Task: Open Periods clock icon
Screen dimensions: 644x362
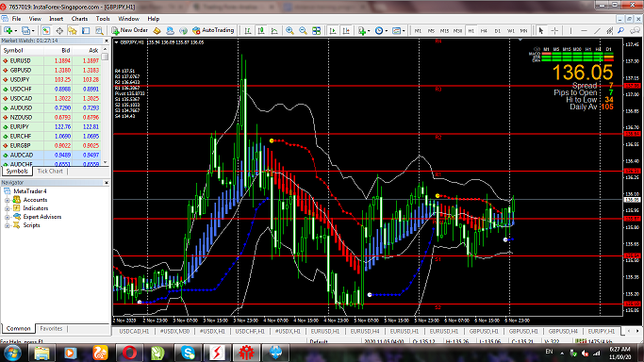Action: 379,30
